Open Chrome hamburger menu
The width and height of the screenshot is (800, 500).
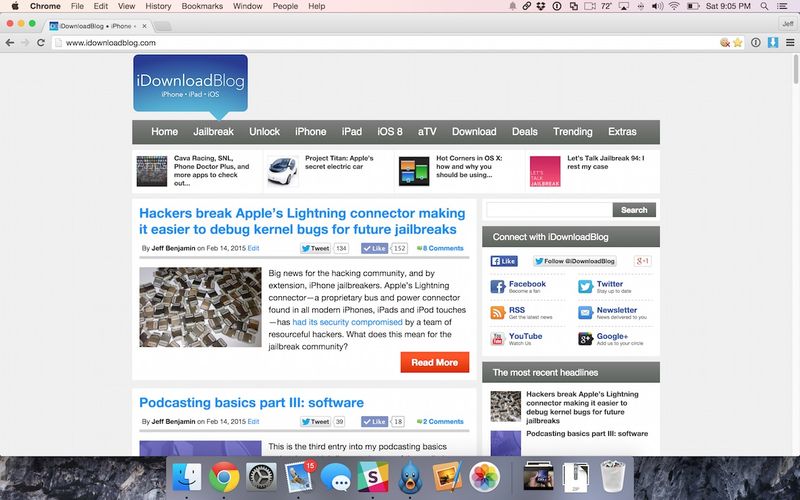coord(790,43)
